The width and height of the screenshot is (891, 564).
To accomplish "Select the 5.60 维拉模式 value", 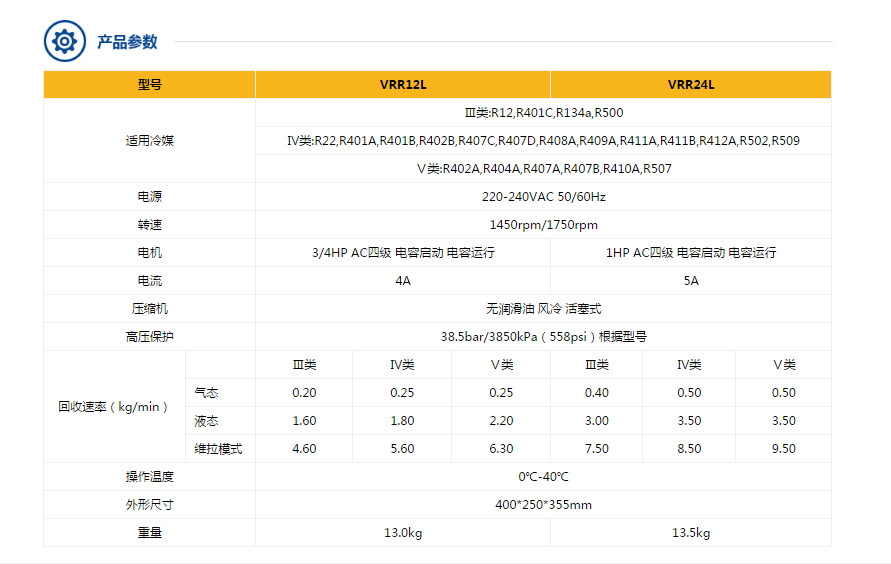I will click(x=402, y=449).
